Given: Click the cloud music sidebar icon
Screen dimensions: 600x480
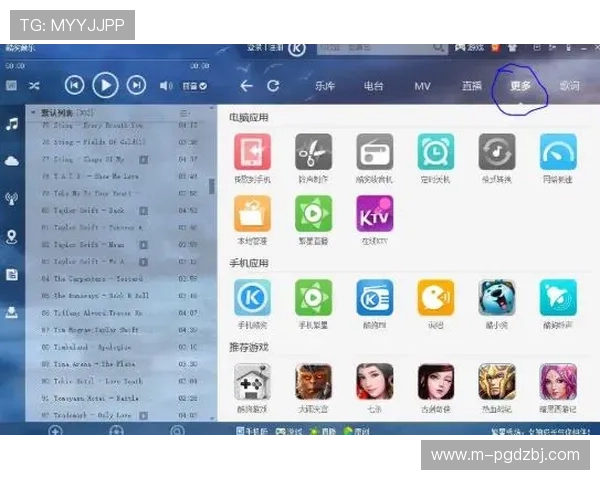Looking at the screenshot, I should [x=12, y=160].
